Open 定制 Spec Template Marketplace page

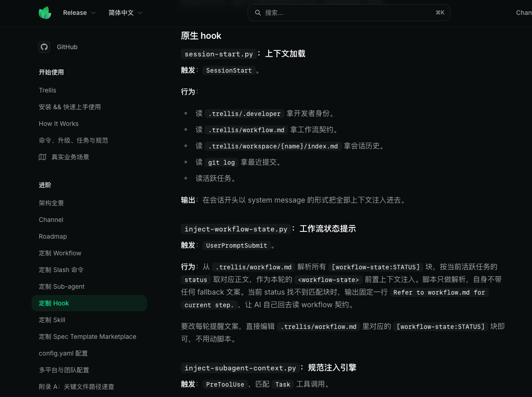(87, 337)
